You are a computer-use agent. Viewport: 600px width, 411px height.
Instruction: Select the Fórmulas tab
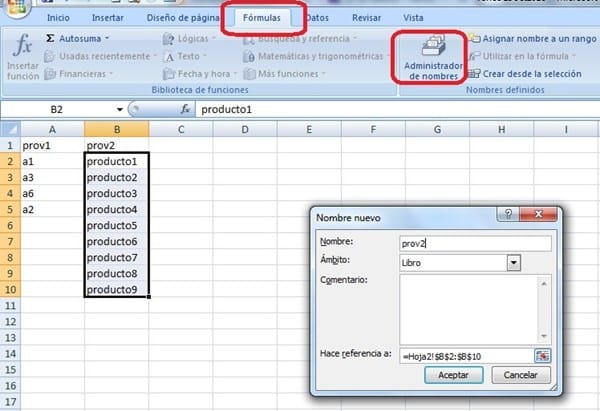[x=262, y=18]
